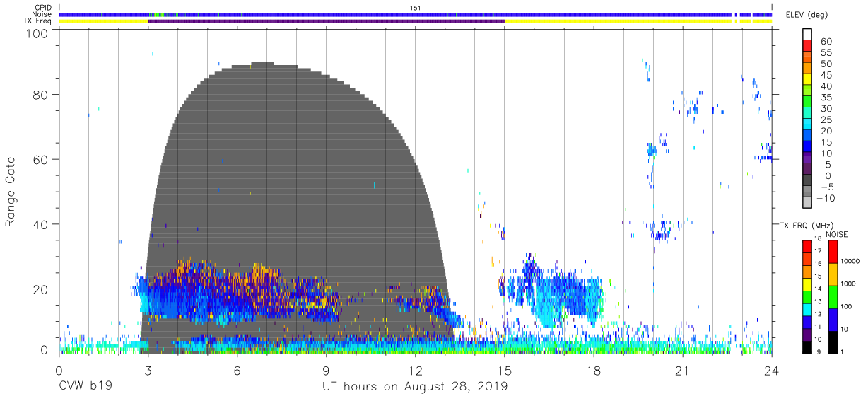Select the cyan 12–13 MHz TX FRQ band

[807, 309]
